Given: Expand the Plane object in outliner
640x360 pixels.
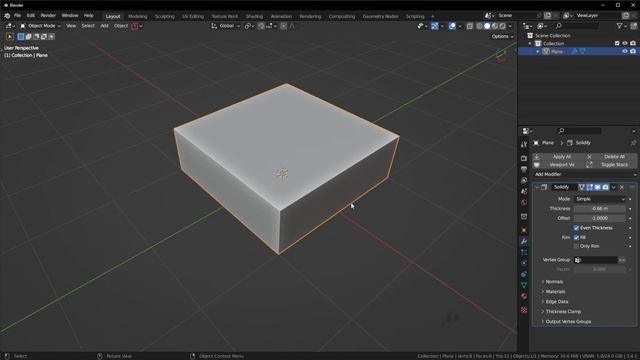Looking at the screenshot, I should [x=538, y=52].
